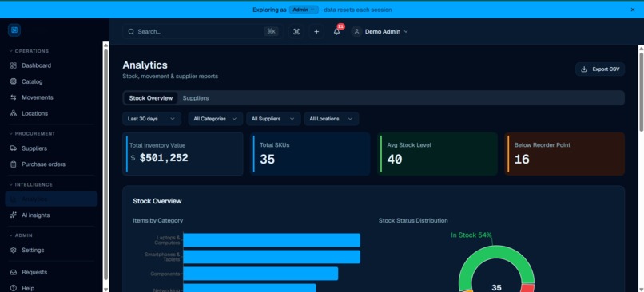The width and height of the screenshot is (644, 292).
Task: Click the $501,252 inventory value
Action: tap(164, 158)
